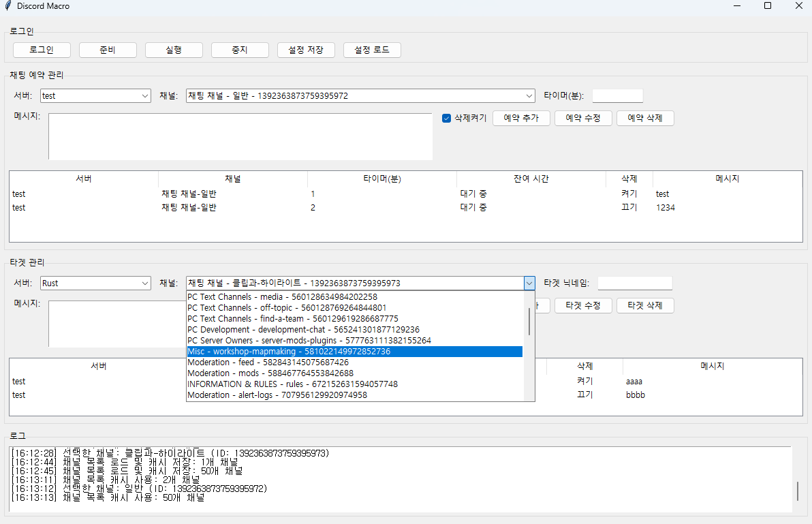Click the 로그인 button
This screenshot has width=812, height=524.
pyautogui.click(x=42, y=50)
